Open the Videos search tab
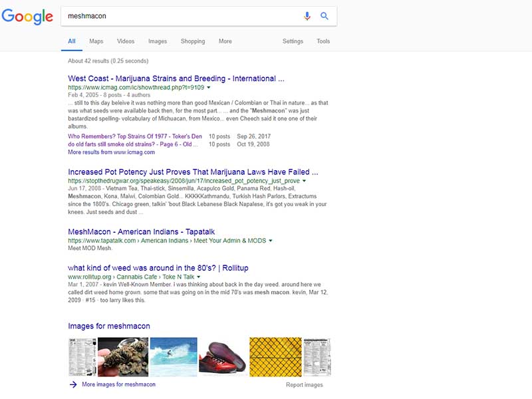 coord(126,41)
